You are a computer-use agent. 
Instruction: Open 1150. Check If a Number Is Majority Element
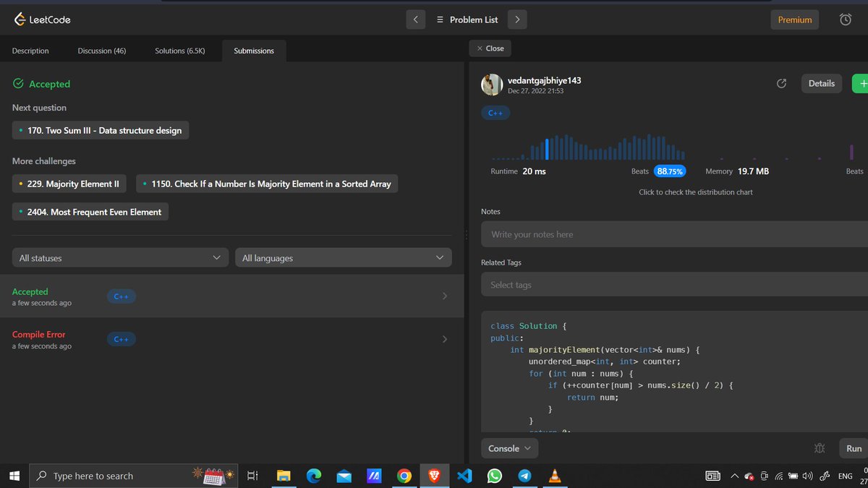[267, 184]
